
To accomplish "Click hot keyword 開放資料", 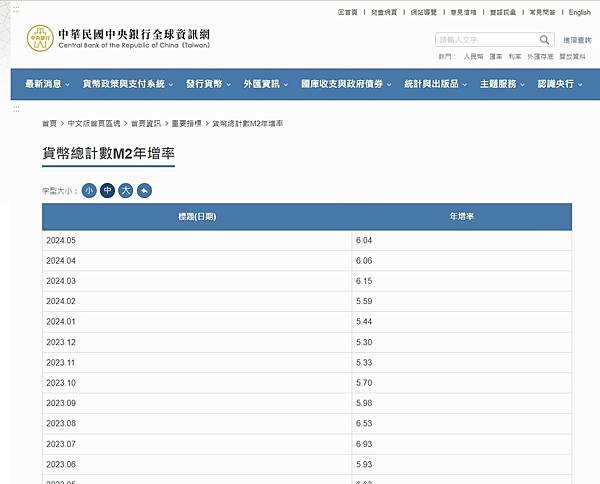I will click(x=572, y=56).
